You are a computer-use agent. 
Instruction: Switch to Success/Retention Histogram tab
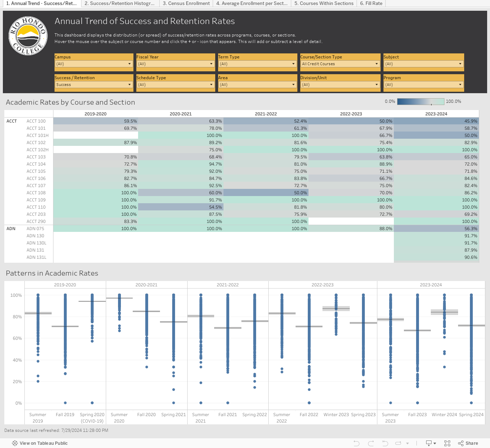click(120, 3)
